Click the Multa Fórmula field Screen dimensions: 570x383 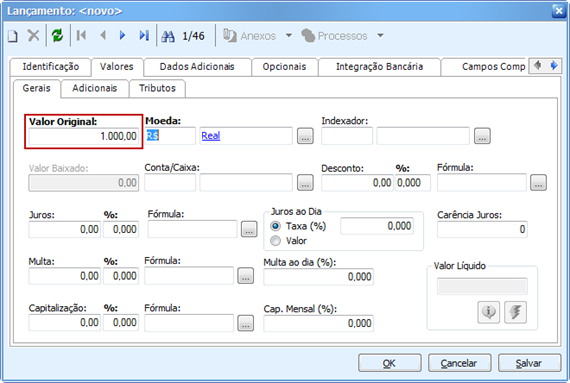pos(189,276)
